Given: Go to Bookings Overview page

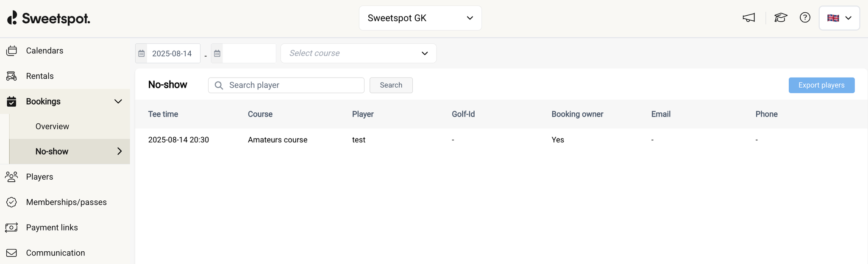Looking at the screenshot, I should pos(52,126).
